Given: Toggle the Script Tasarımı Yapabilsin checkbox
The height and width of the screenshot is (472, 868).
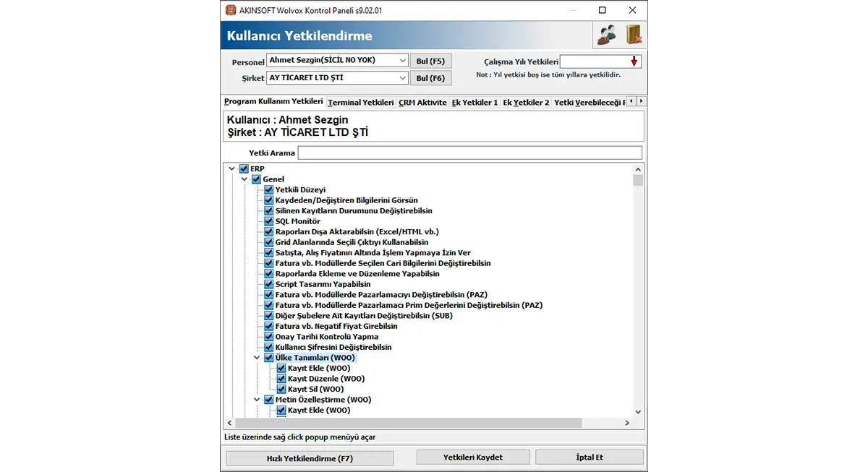Looking at the screenshot, I should click(269, 284).
